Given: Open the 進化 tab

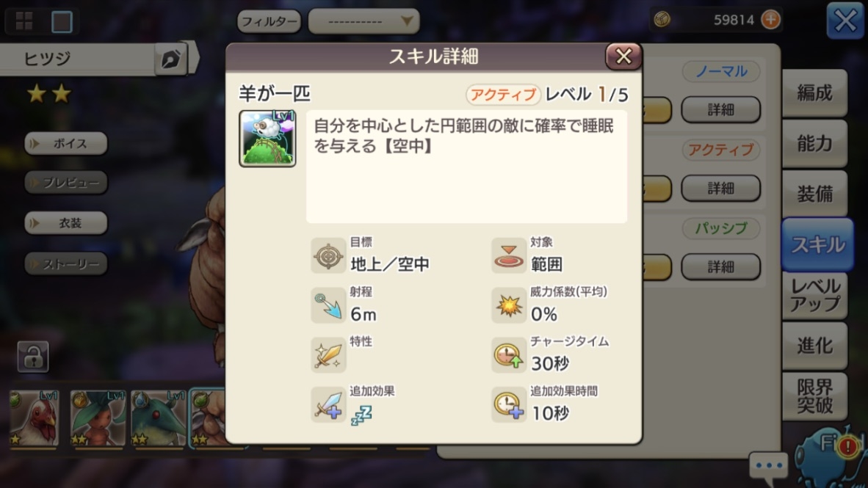Looking at the screenshot, I should [814, 346].
